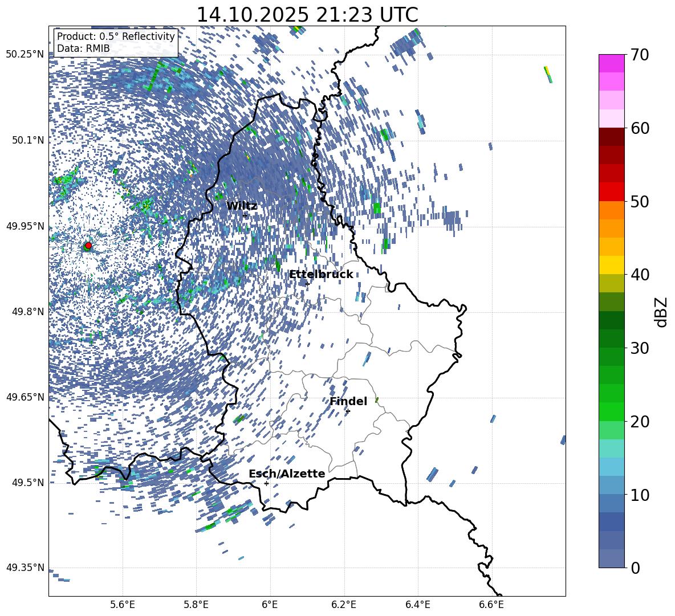Click the 20 tick on colorbar
The height and width of the screenshot is (616, 675).
[640, 422]
